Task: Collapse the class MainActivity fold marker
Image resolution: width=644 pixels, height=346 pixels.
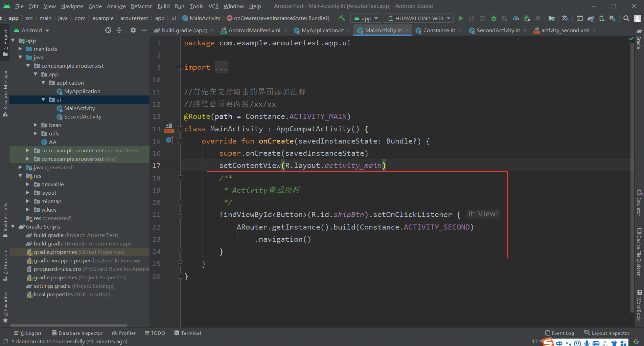Action: pyautogui.click(x=181, y=129)
